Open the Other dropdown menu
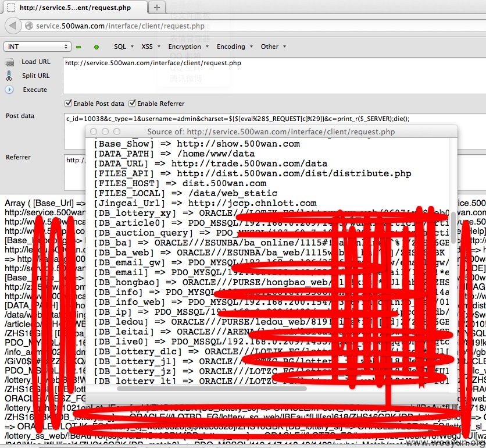 pos(273,47)
